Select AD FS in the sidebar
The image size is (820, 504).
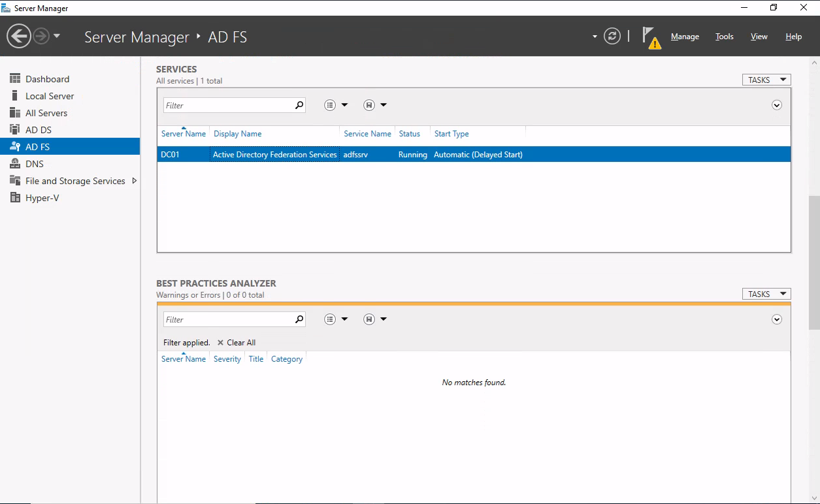point(70,147)
